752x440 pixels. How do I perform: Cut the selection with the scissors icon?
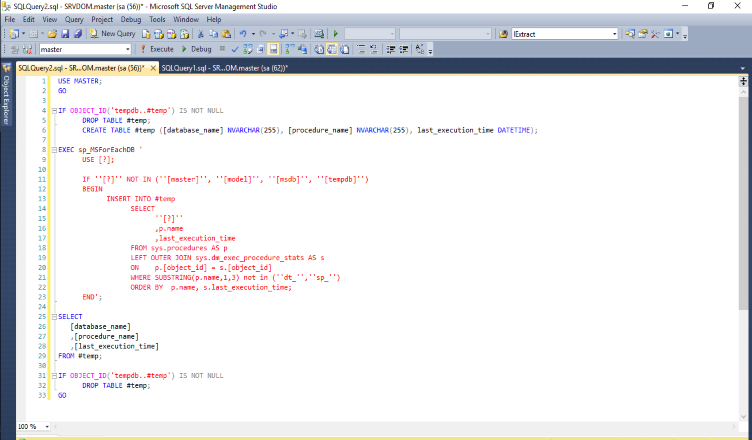[200, 34]
